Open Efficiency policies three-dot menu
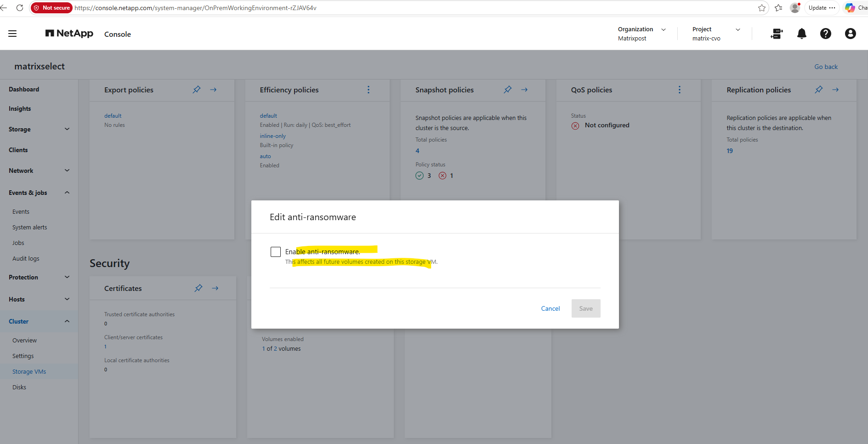Viewport: 868px width, 444px height. pos(369,90)
